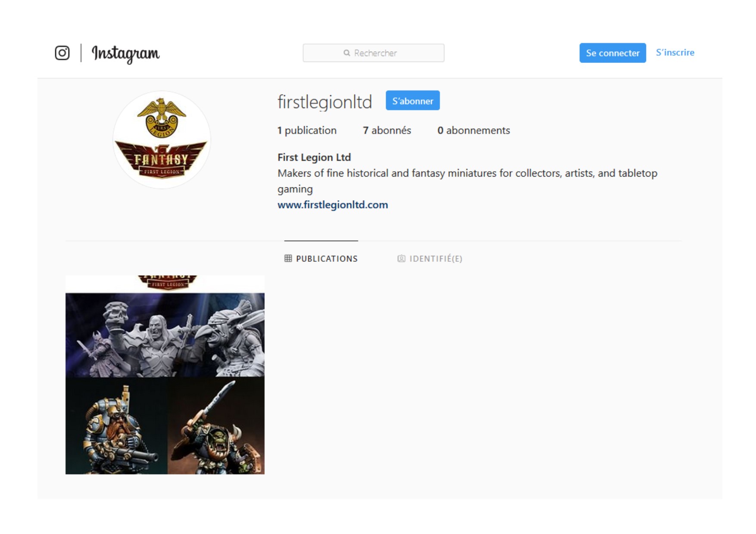
Task: Switch to the Identifié(e) tab
Action: coord(430,258)
